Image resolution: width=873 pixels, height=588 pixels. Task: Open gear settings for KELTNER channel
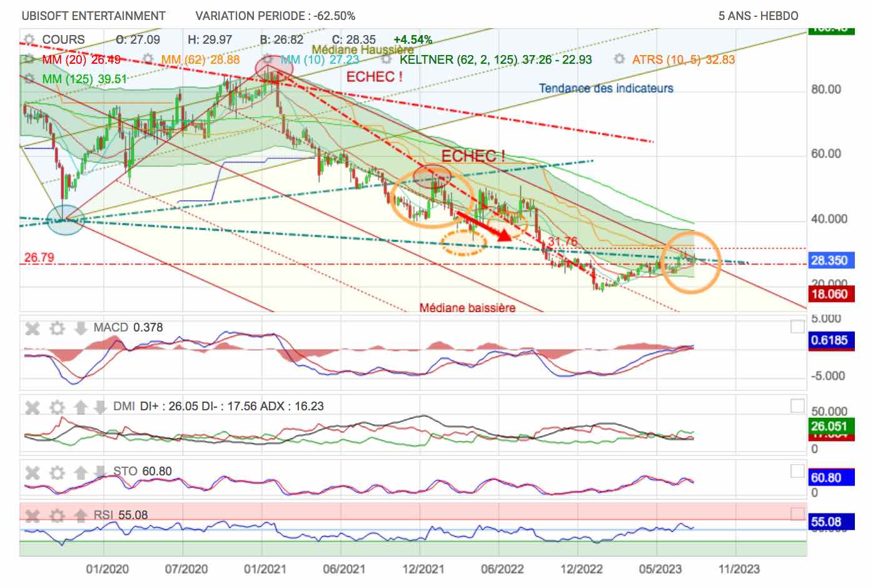(x=386, y=59)
